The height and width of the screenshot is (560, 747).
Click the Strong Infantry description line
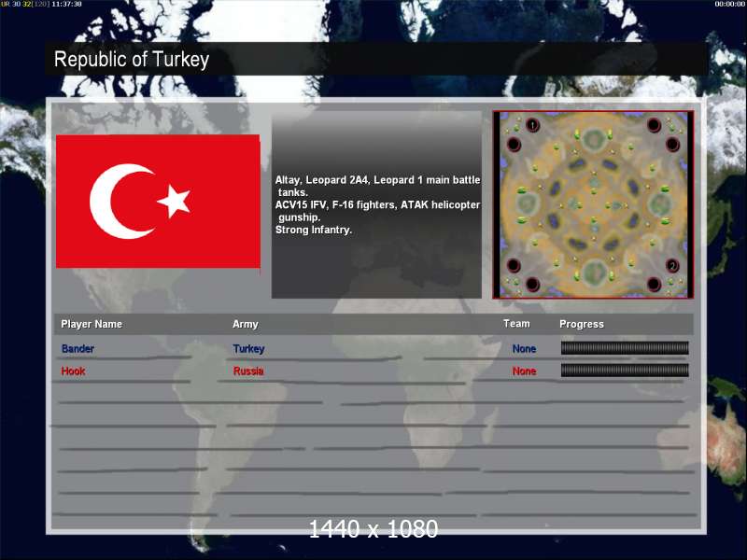314,230
